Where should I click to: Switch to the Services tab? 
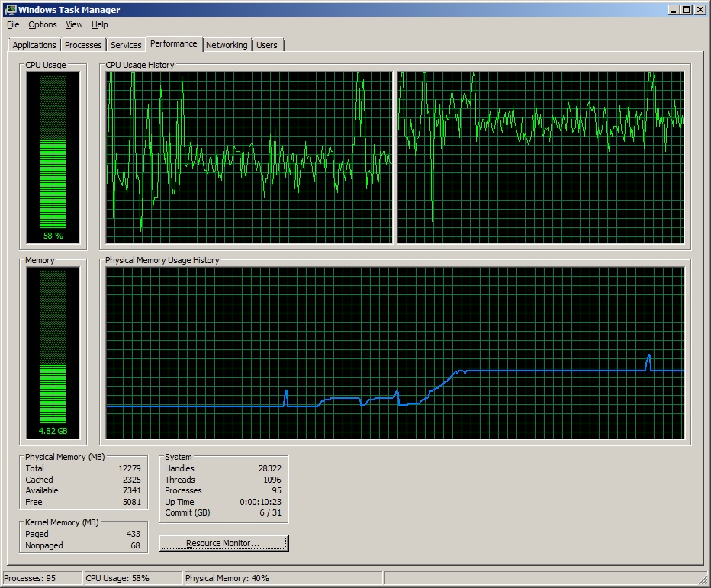[x=126, y=45]
